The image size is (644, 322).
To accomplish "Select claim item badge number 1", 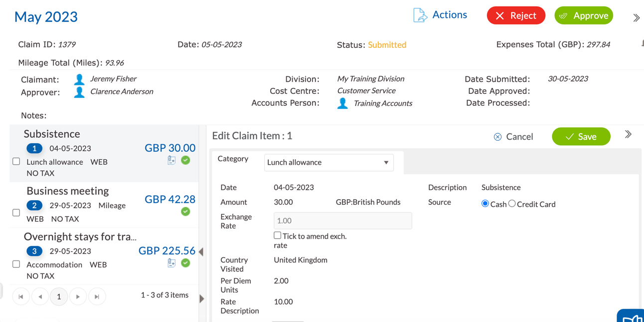I will coord(34,148).
